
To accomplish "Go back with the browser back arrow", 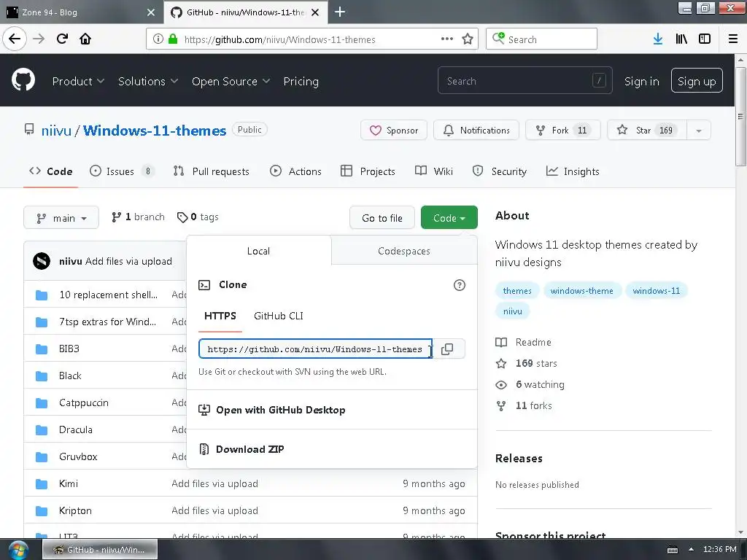I will tap(15, 39).
